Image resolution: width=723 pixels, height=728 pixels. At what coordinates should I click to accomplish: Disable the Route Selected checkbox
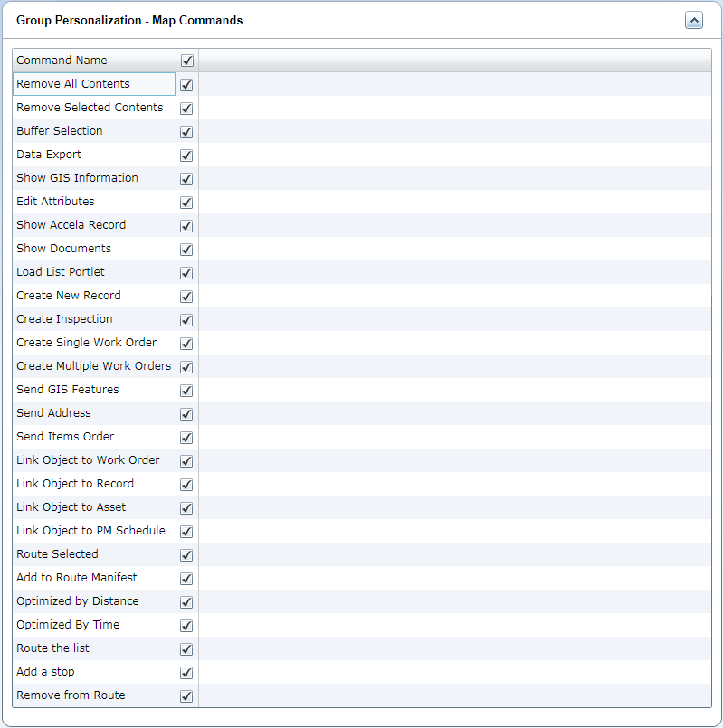pos(187,555)
